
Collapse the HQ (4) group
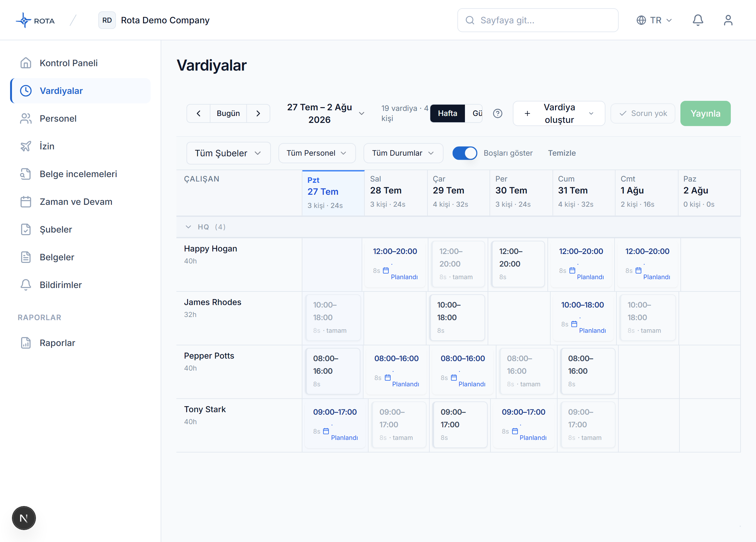pos(188,227)
